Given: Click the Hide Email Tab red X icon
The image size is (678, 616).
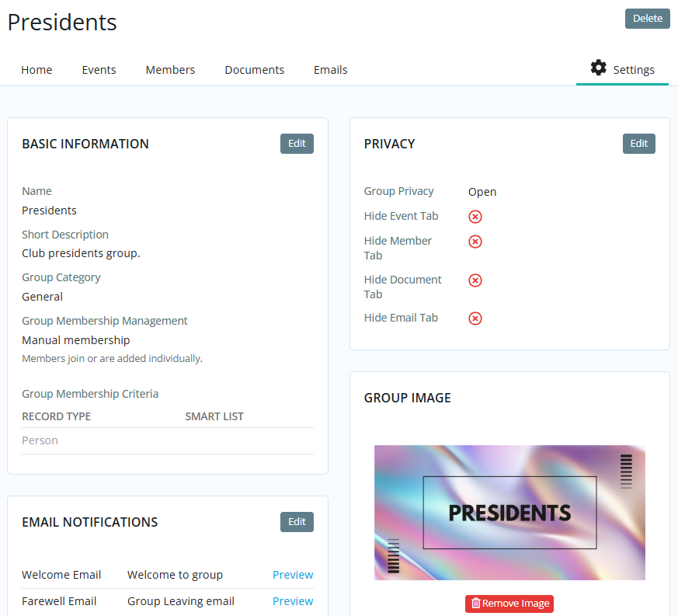Looking at the screenshot, I should pyautogui.click(x=475, y=318).
